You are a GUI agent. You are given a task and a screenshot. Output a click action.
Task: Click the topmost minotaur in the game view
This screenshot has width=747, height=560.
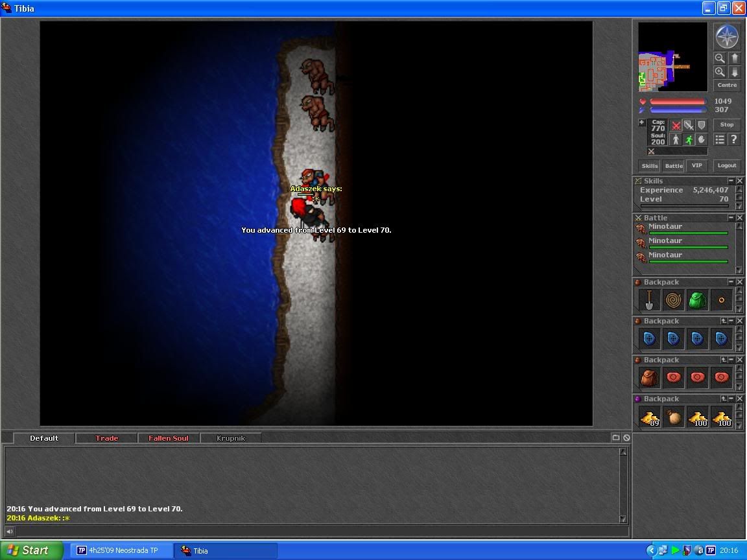coord(316,75)
